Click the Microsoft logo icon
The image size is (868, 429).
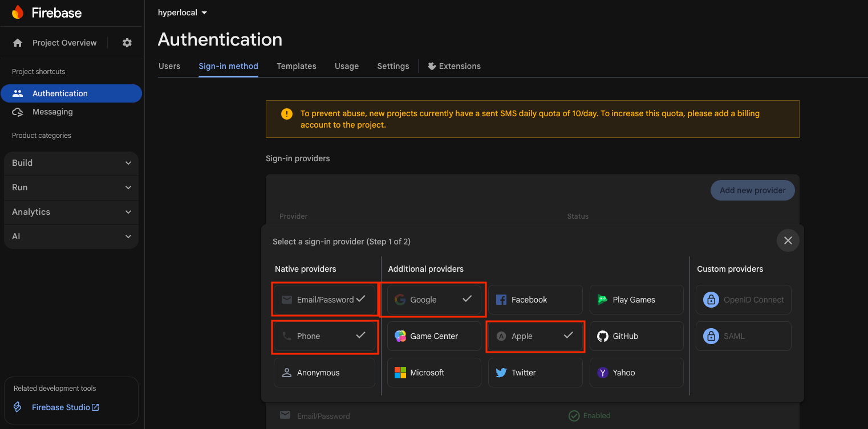click(400, 373)
